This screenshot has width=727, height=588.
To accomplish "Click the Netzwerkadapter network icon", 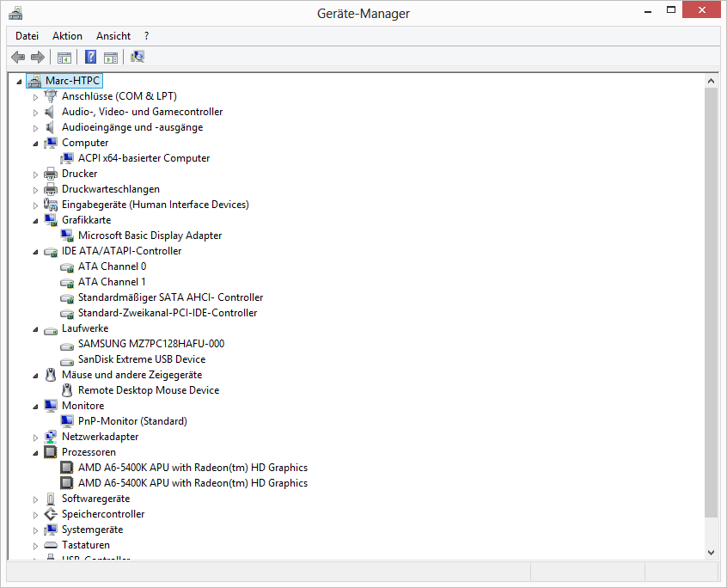I will (51, 437).
